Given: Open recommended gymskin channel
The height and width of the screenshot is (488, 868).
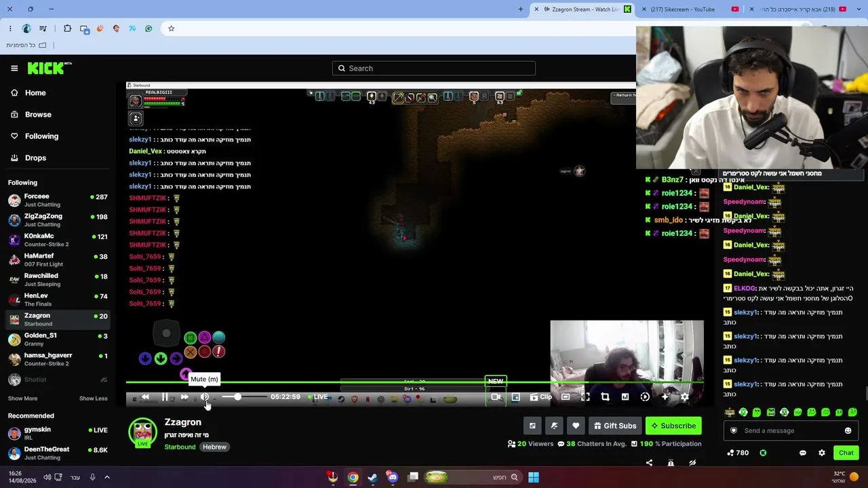Looking at the screenshot, I should pos(58,432).
